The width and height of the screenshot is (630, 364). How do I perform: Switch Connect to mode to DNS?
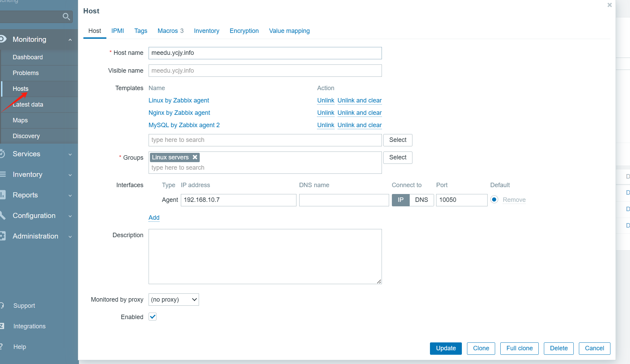(421, 200)
